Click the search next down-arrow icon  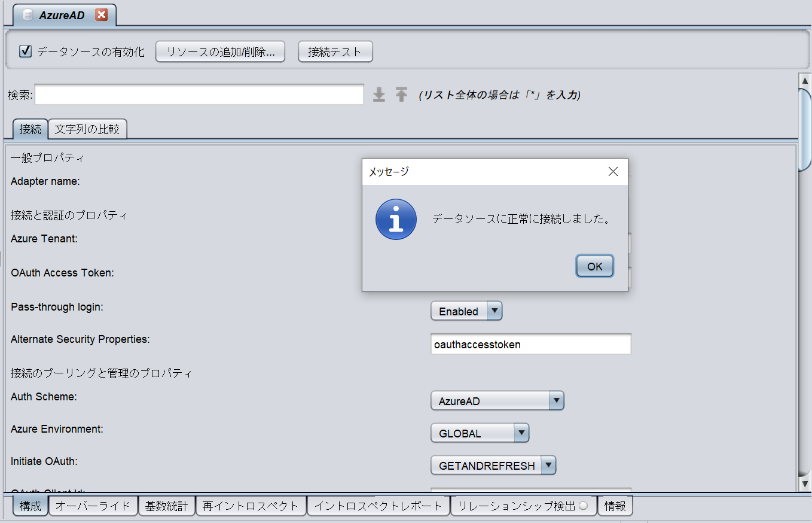pyautogui.click(x=379, y=95)
